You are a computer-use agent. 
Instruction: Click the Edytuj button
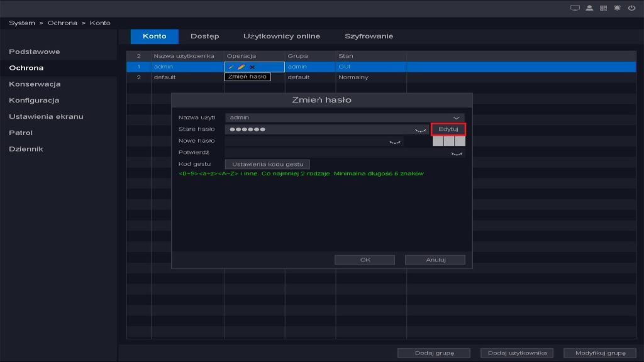pyautogui.click(x=448, y=129)
